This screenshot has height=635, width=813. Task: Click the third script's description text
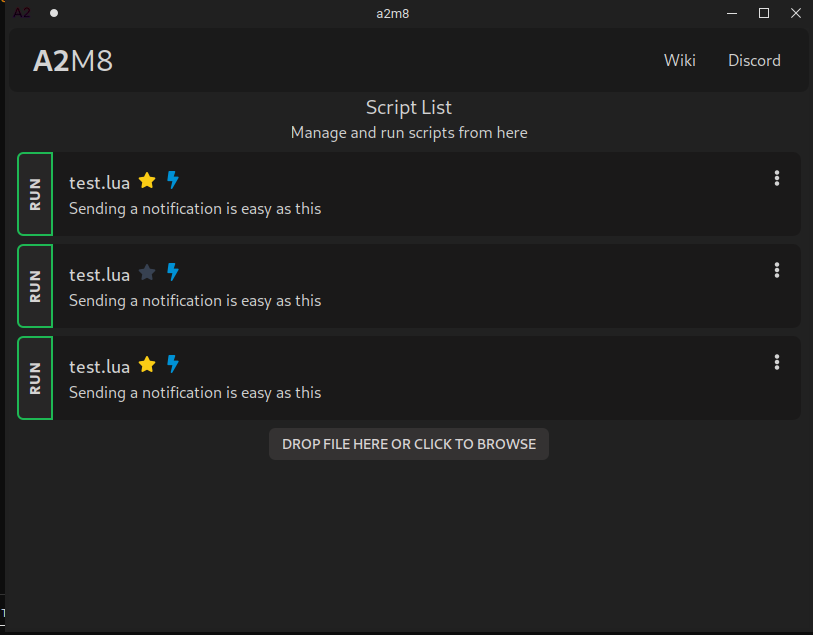pyautogui.click(x=195, y=393)
